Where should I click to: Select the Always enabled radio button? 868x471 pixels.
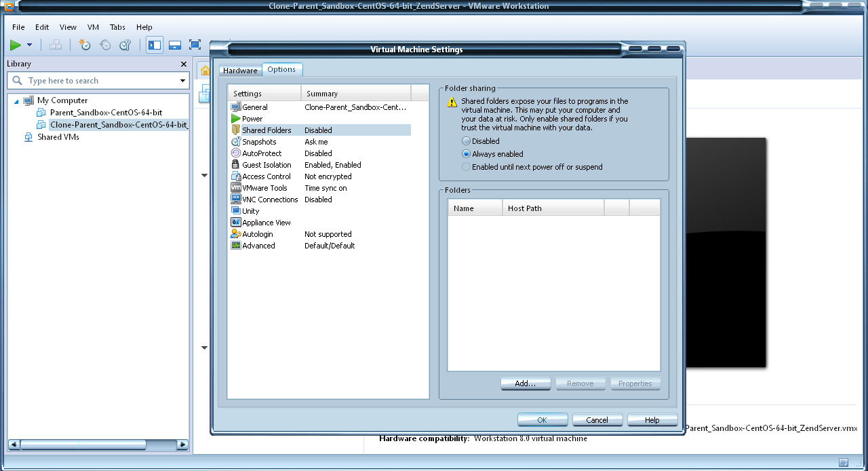tap(466, 154)
